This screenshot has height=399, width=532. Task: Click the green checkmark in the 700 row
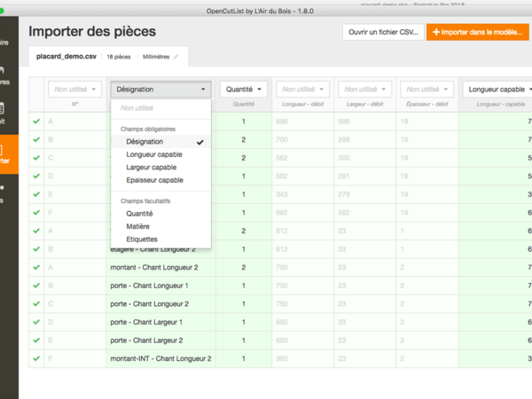tap(36, 140)
